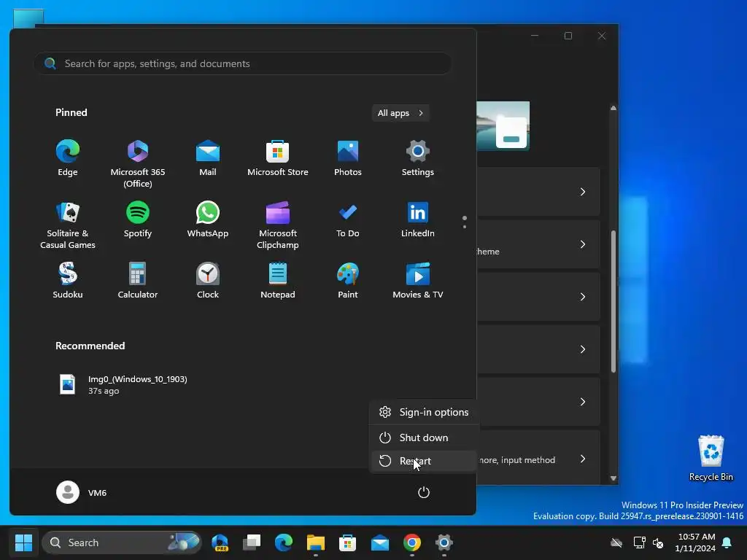Go to next page of pinned apps
The width and height of the screenshot is (747, 560).
click(465, 227)
